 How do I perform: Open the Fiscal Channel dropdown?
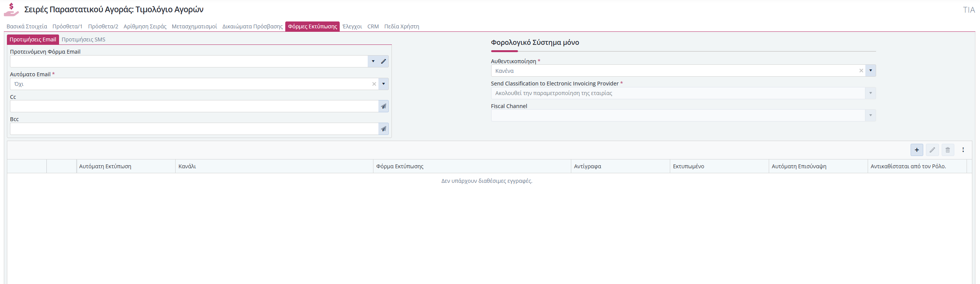(871, 115)
